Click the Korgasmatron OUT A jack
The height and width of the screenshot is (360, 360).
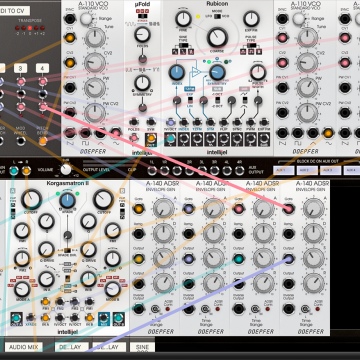tap(16, 317)
